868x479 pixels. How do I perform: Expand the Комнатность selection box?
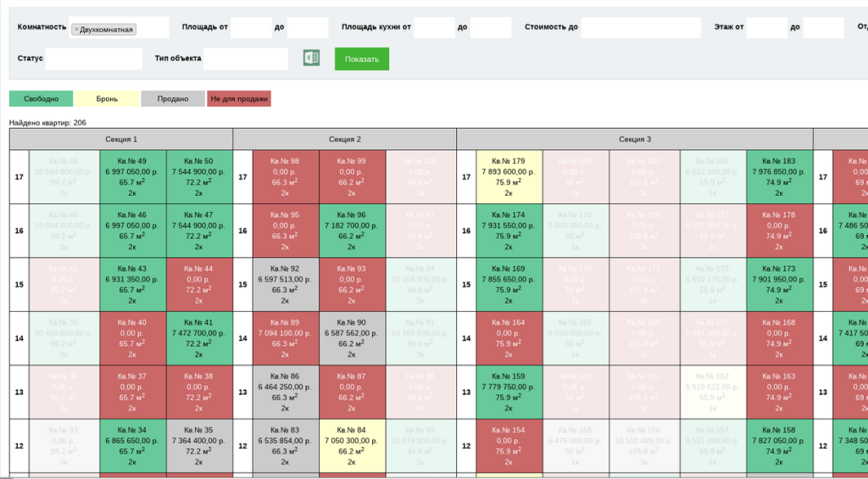[x=119, y=28]
